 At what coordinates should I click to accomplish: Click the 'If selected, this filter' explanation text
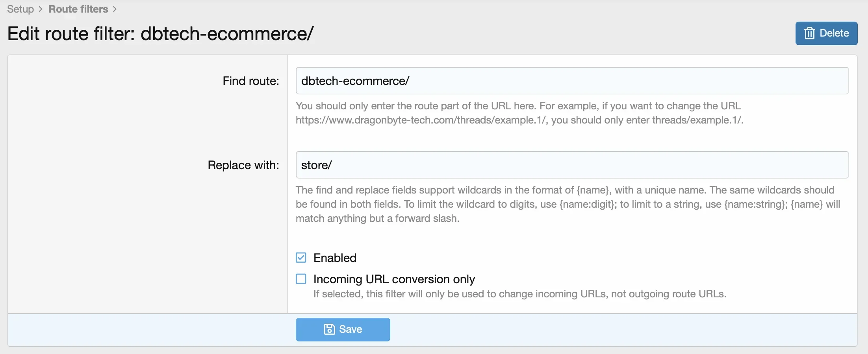pos(520,294)
